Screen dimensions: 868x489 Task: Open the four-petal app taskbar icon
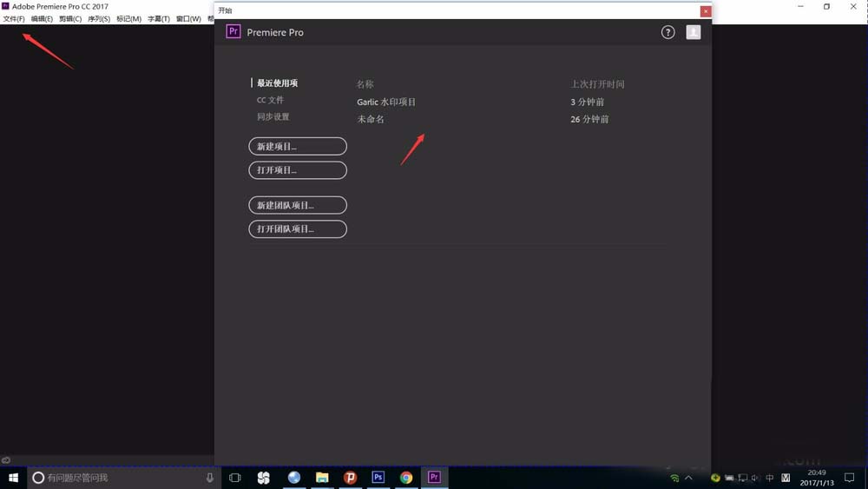pos(264,478)
